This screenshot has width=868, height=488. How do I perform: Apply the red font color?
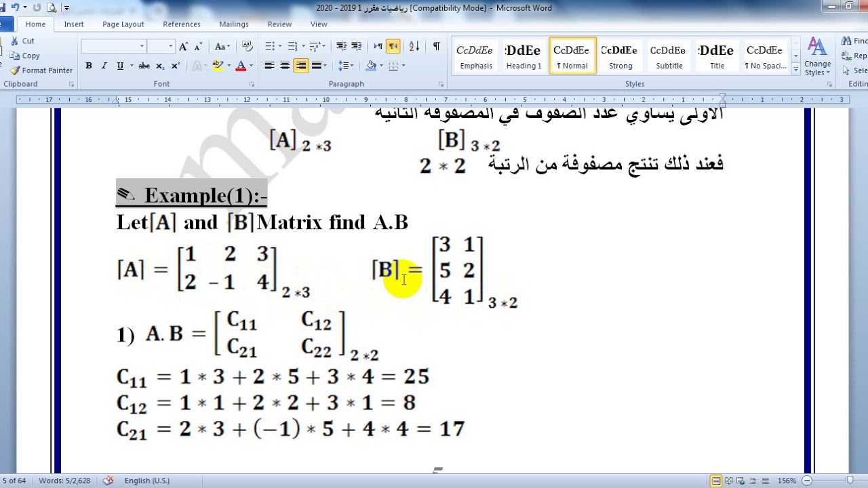tap(240, 66)
